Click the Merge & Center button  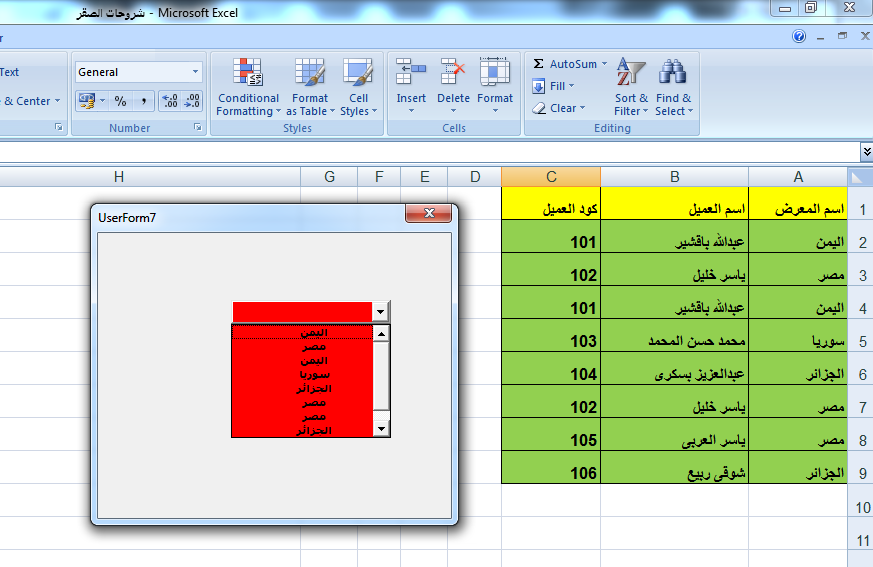24,101
